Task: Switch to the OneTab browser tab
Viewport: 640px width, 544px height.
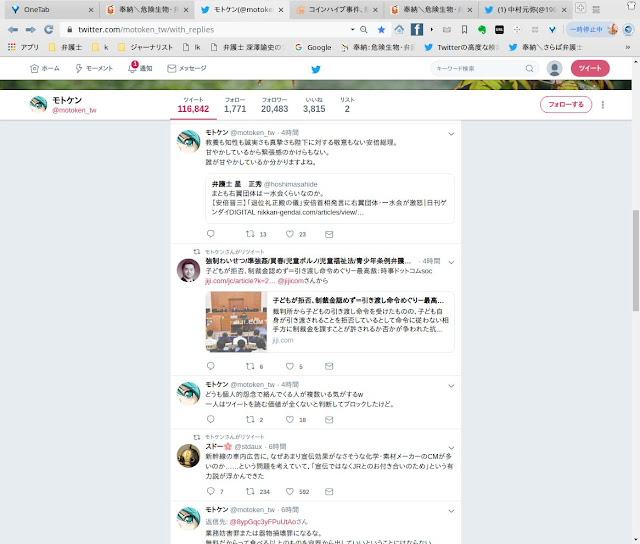Action: tap(51, 9)
